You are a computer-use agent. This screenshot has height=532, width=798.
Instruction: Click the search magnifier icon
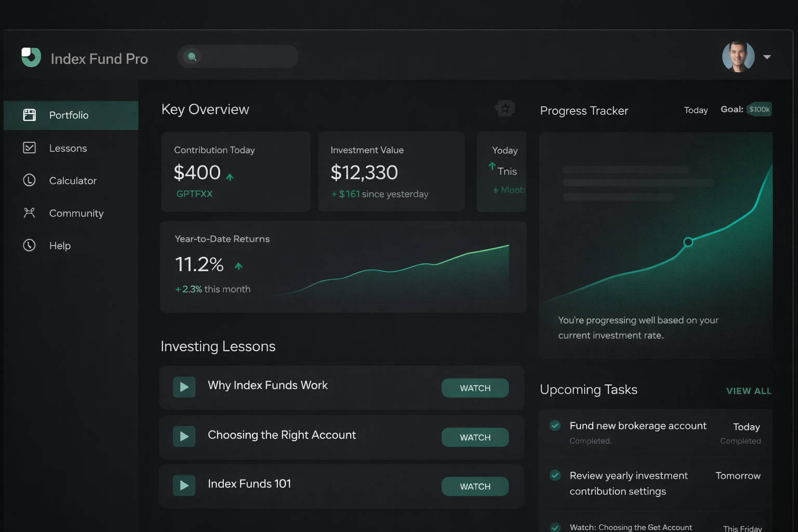pos(192,57)
